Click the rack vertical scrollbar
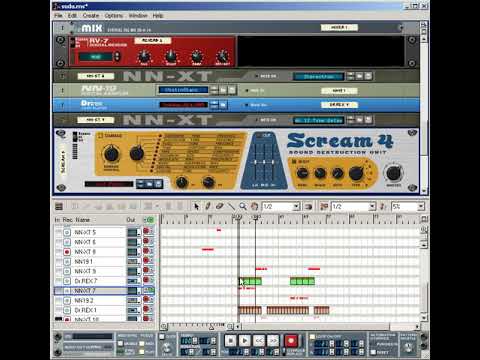 click(x=424, y=115)
